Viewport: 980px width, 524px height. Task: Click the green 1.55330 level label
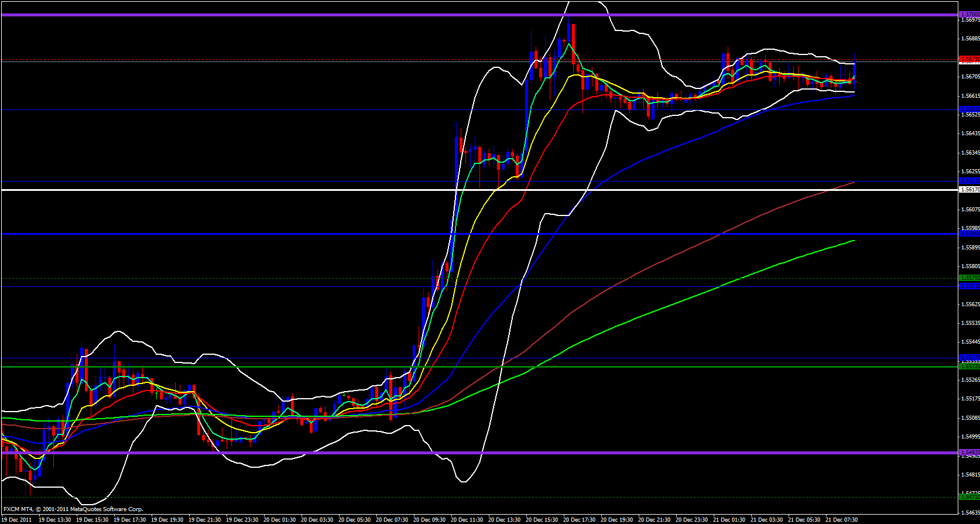969,367
